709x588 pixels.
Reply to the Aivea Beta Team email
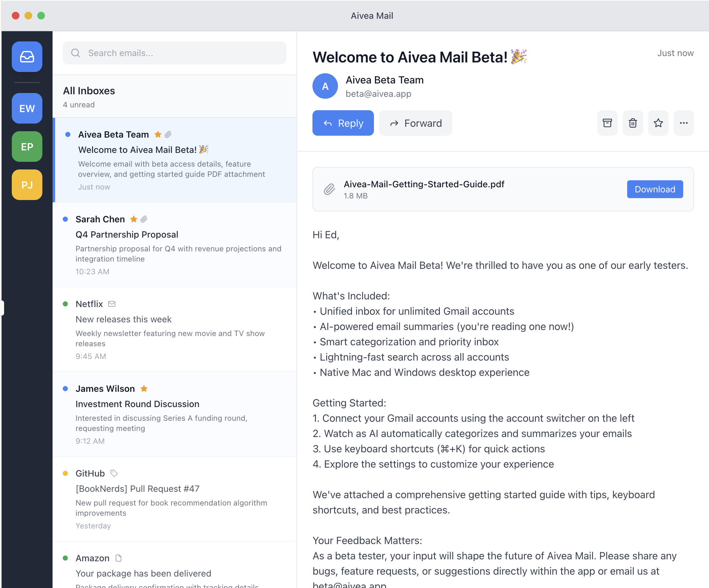pos(343,123)
